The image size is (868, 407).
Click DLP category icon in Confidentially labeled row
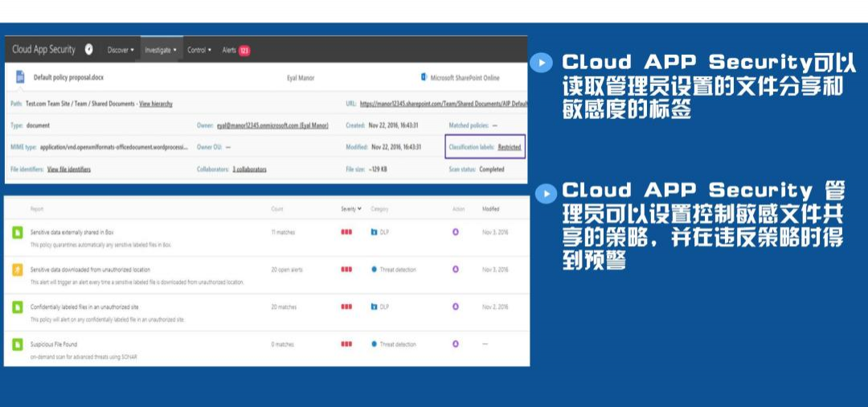375,306
